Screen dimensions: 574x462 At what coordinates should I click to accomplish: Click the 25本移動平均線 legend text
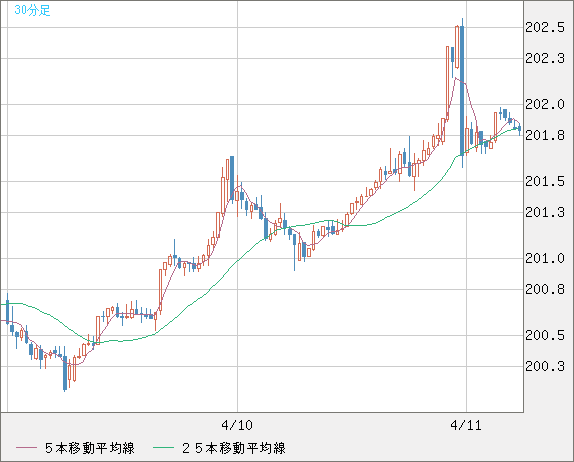pyautogui.click(x=234, y=448)
